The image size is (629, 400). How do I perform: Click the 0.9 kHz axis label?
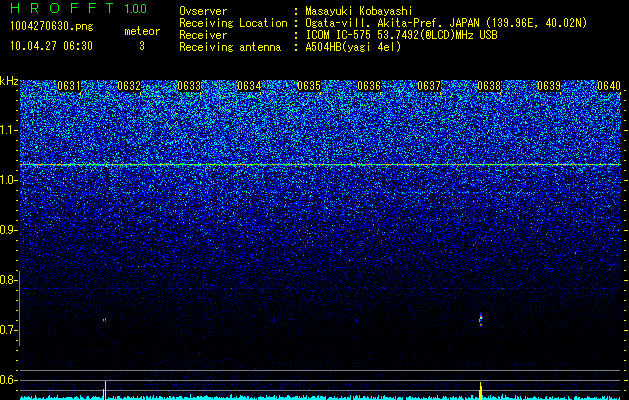(x=9, y=230)
